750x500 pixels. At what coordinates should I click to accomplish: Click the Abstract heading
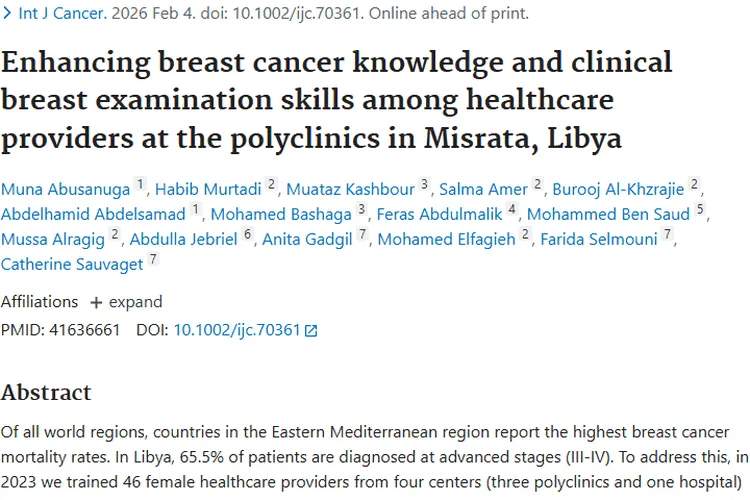click(46, 391)
